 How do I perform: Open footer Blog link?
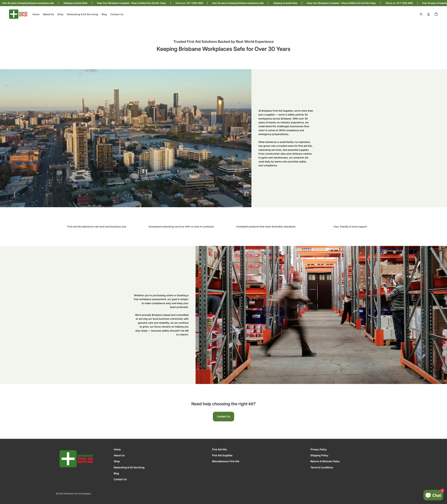point(116,473)
